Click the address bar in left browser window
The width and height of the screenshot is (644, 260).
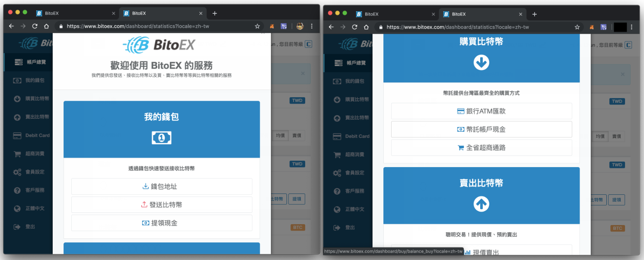point(158,26)
